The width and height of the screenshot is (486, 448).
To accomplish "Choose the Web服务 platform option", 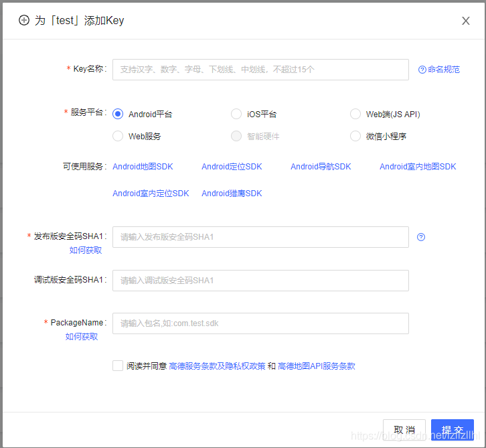I will pos(118,136).
